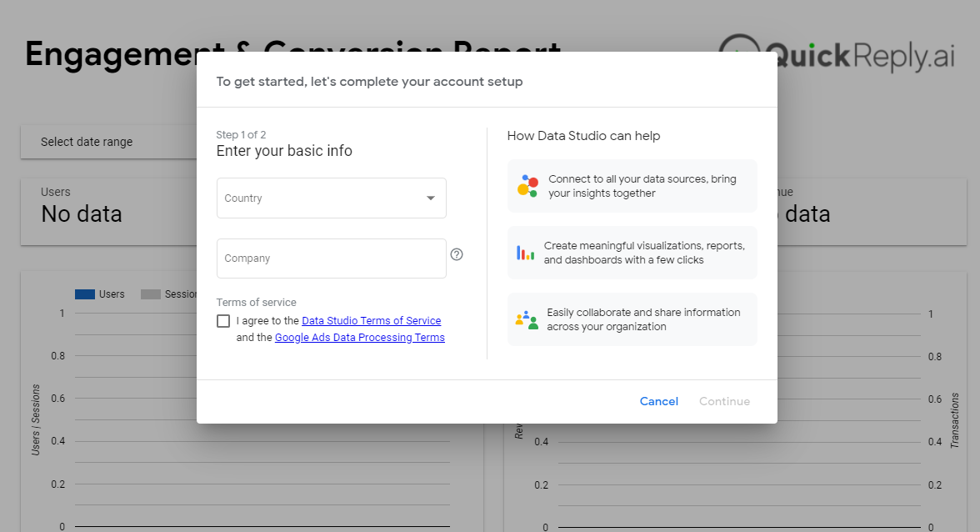This screenshot has width=980, height=532.
Task: Click 'Enter your basic info' heading
Action: 284,151
